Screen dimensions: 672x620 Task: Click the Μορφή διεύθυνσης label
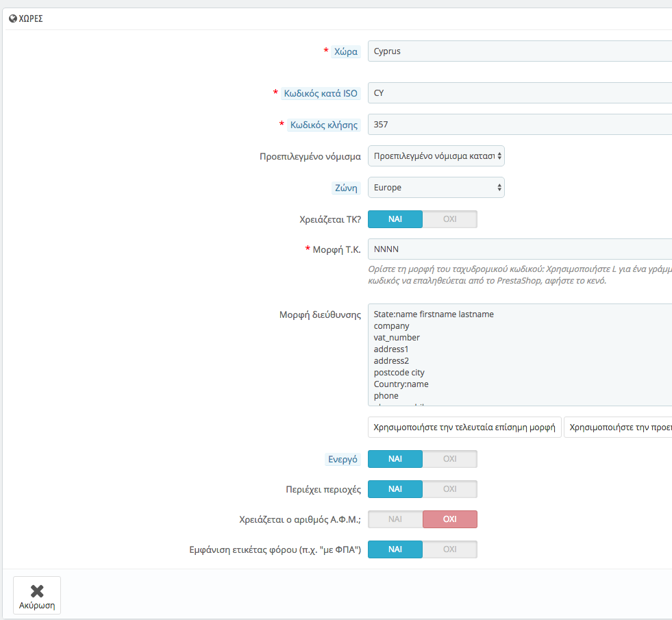pyautogui.click(x=320, y=315)
